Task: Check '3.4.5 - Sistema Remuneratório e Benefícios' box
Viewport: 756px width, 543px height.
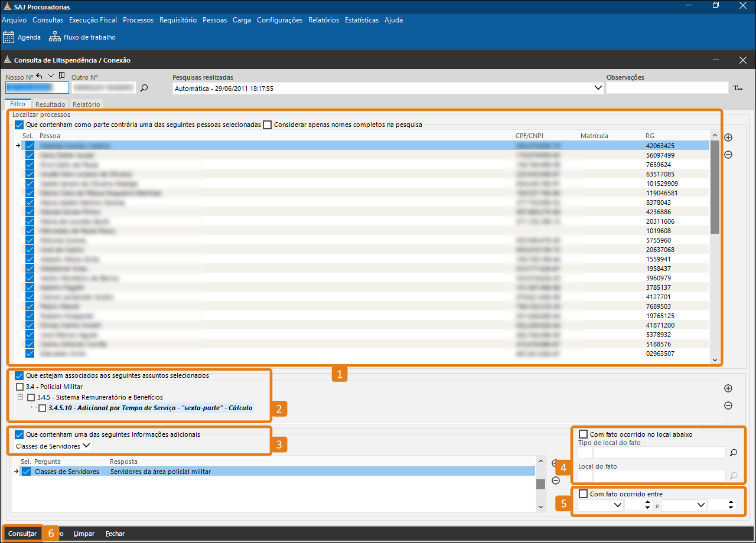Action: (31, 397)
